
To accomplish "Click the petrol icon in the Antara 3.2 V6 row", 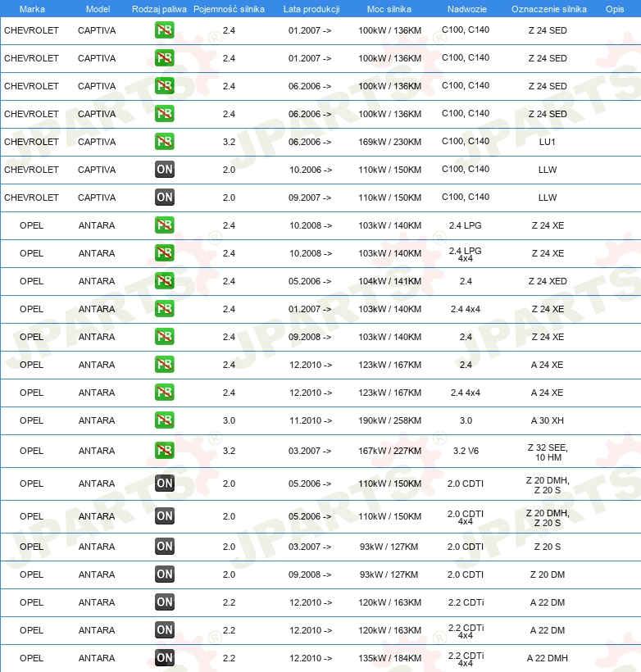I will pos(165,451).
